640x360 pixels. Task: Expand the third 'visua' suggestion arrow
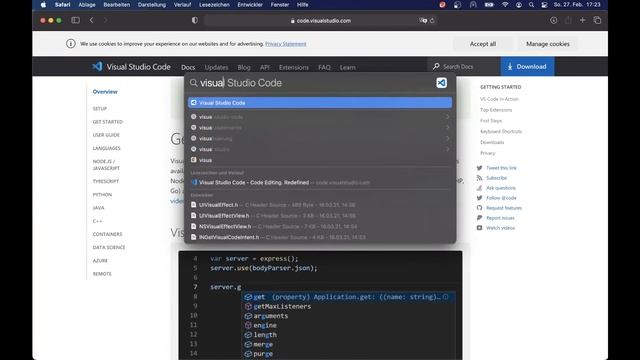click(x=447, y=138)
